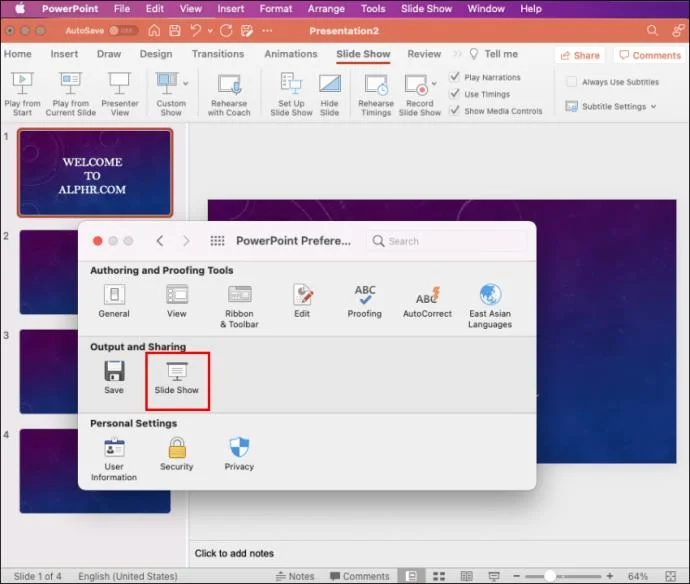Expand hidden ribbon tabs chevron
The height and width of the screenshot is (584, 690).
[458, 54]
